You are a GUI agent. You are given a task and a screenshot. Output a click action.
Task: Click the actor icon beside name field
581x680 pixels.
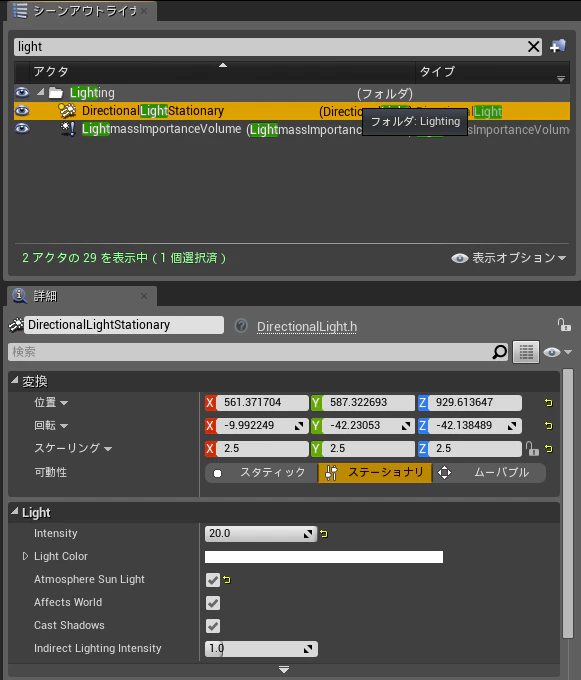coord(16,325)
